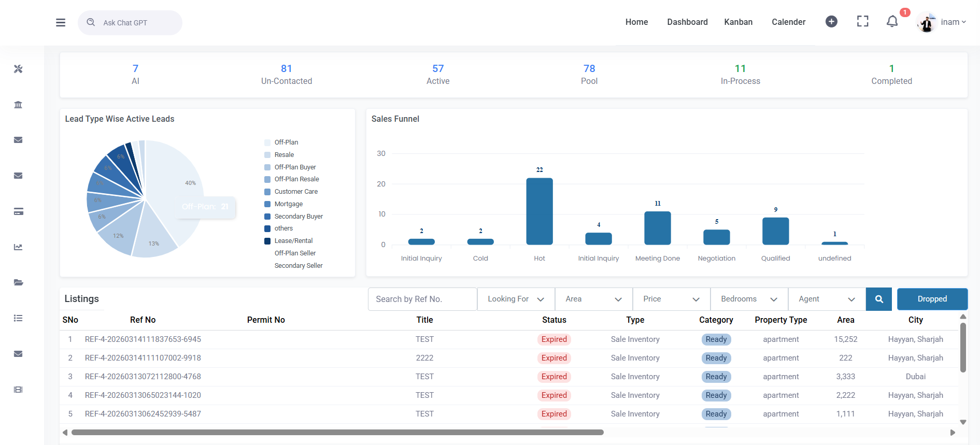Click Expired status on row 1

click(554, 339)
